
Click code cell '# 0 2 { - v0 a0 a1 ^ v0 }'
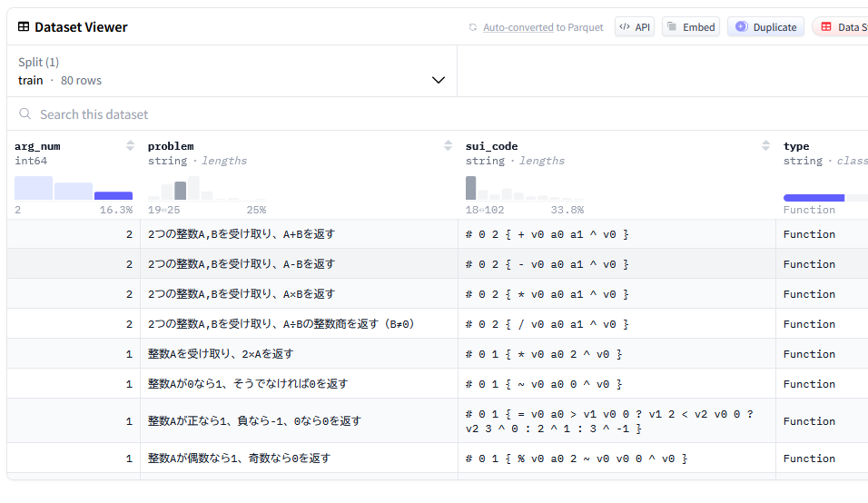point(617,264)
